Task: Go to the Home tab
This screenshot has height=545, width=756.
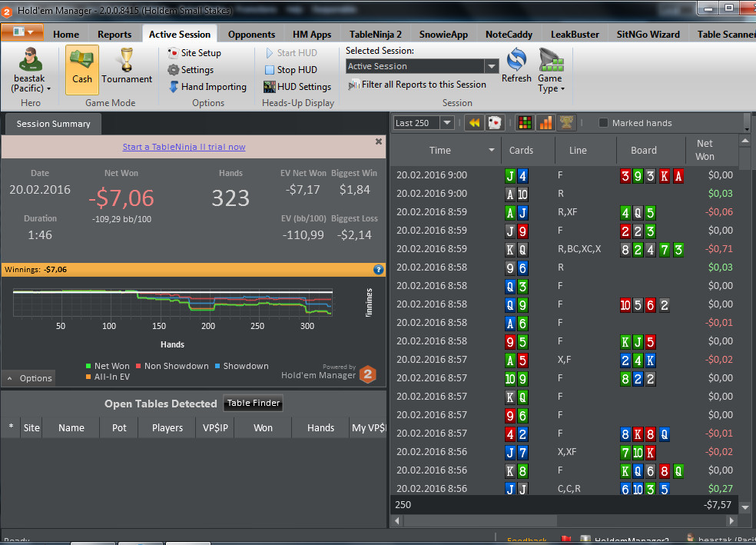Action: 66,35
